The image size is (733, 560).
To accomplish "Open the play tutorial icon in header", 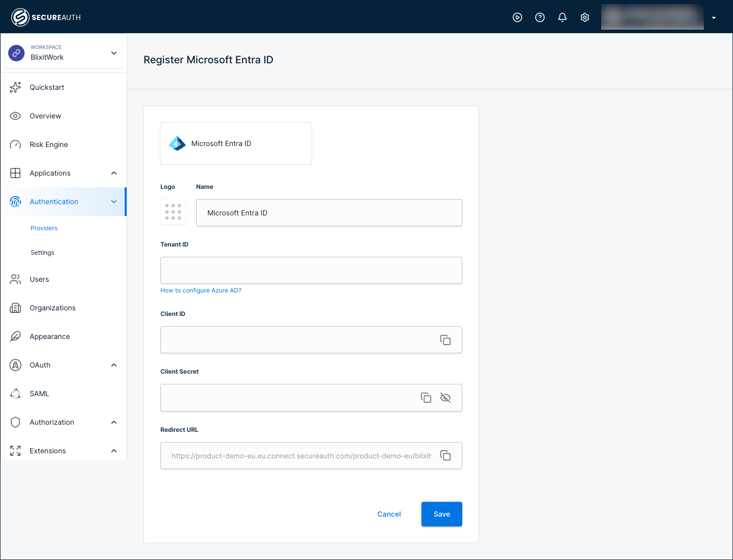I will tap(517, 17).
